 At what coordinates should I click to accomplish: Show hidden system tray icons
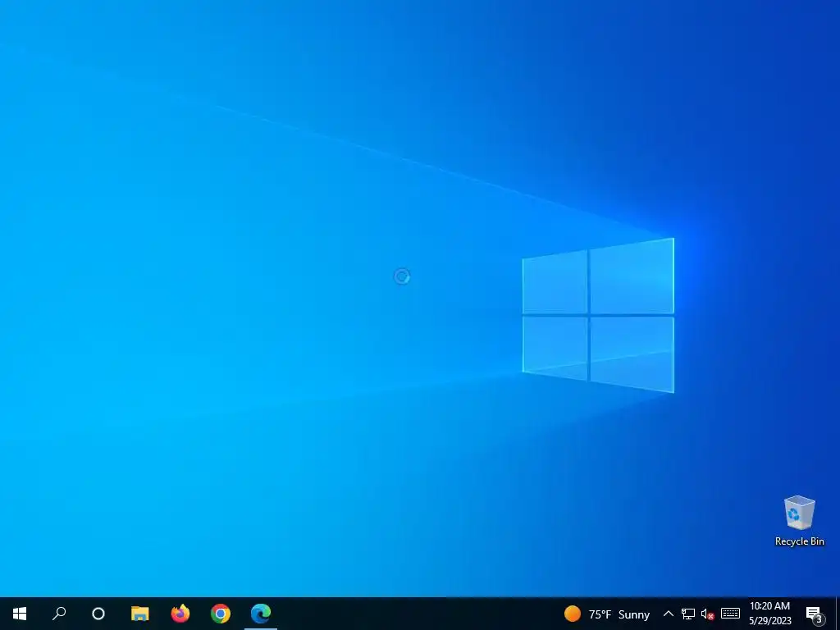pos(668,614)
